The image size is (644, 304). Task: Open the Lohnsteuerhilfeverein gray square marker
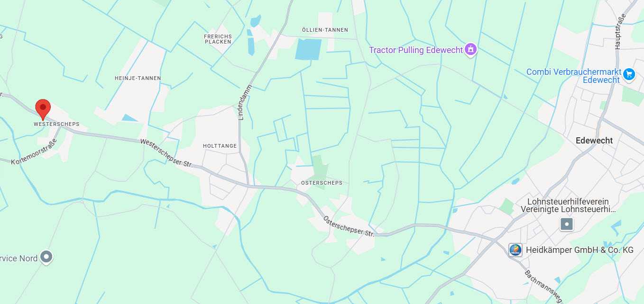[566, 224]
